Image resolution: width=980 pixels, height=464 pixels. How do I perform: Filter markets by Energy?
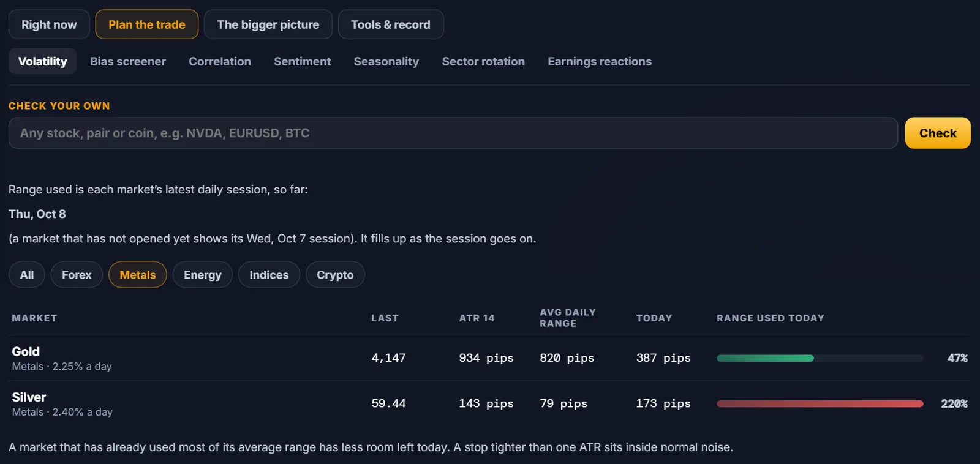coord(203,275)
